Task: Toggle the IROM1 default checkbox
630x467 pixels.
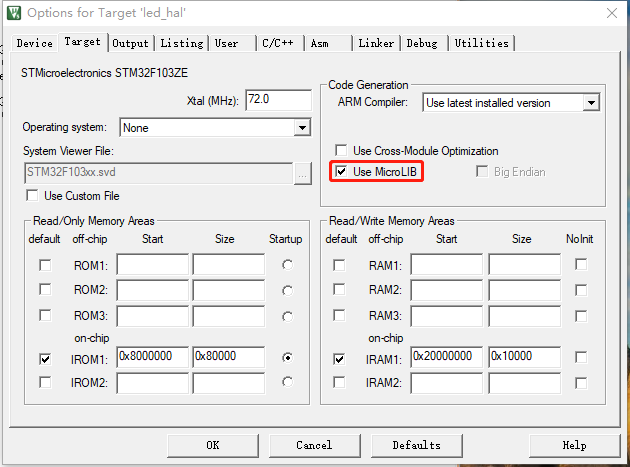Action: click(x=45, y=358)
